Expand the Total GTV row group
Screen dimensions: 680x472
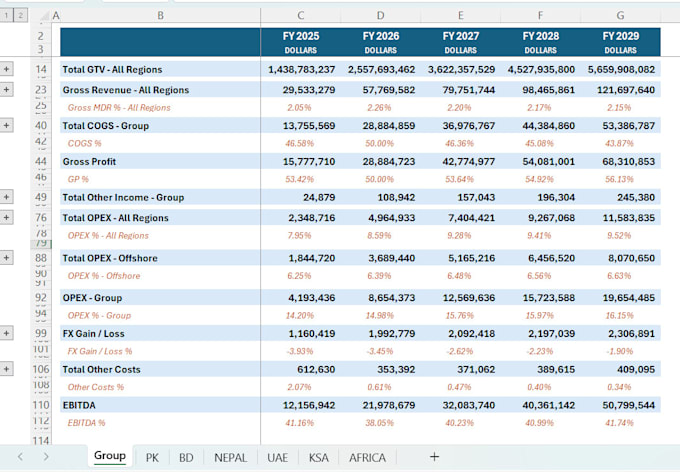[7, 69]
